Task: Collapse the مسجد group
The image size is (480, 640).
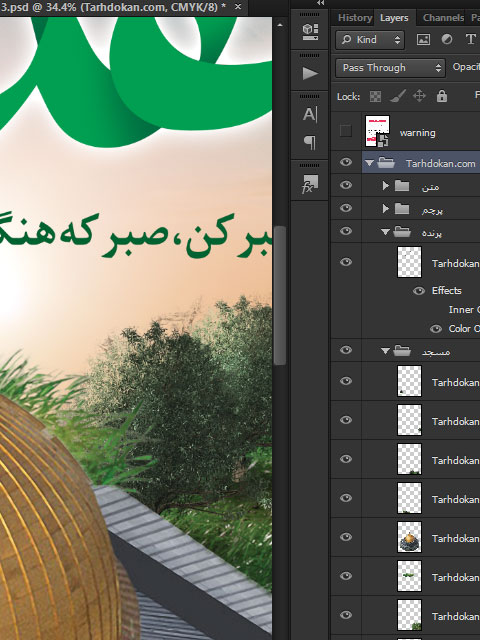Action: [x=385, y=350]
